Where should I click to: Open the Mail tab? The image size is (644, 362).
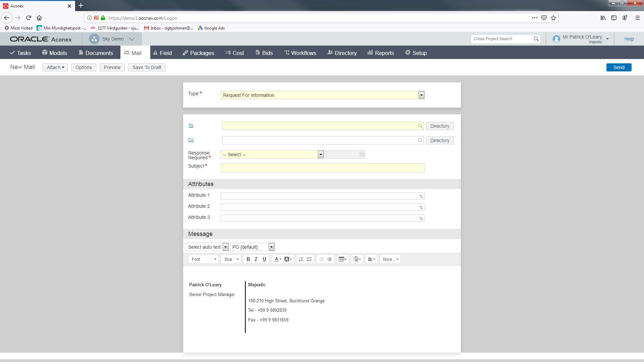(136, 53)
